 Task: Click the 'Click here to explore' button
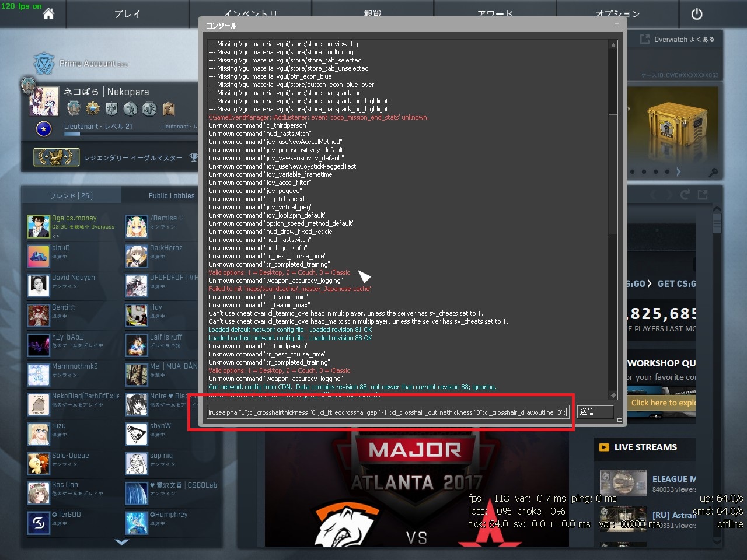pyautogui.click(x=662, y=402)
